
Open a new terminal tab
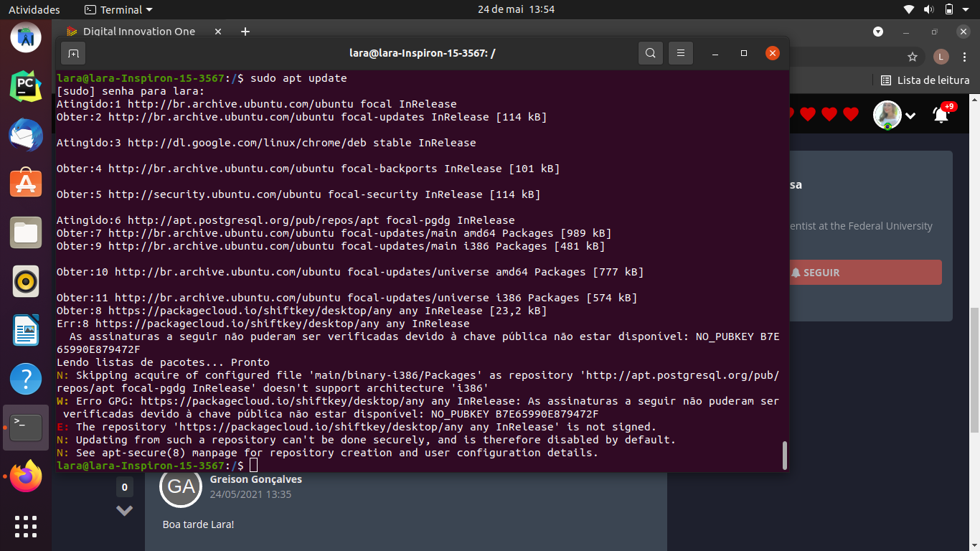coord(73,53)
